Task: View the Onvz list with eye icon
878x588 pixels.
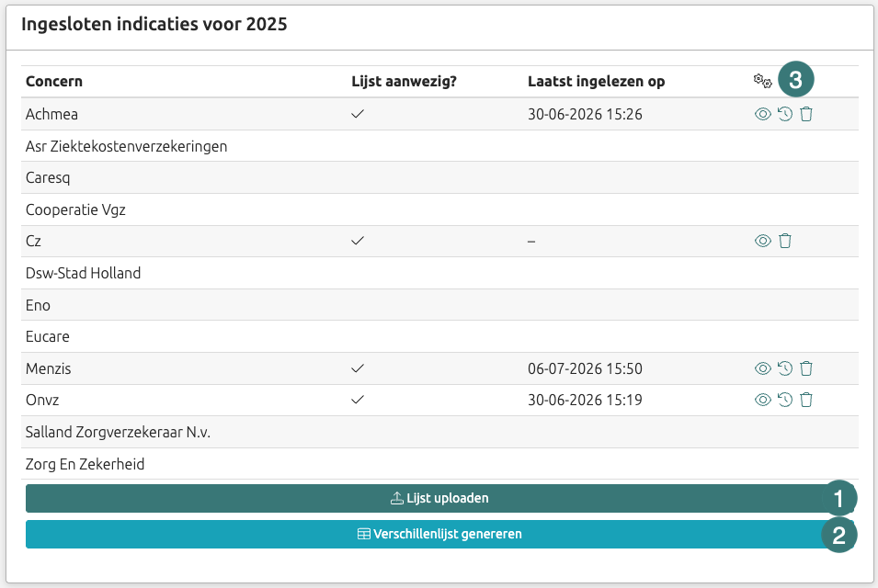Action: click(x=763, y=400)
